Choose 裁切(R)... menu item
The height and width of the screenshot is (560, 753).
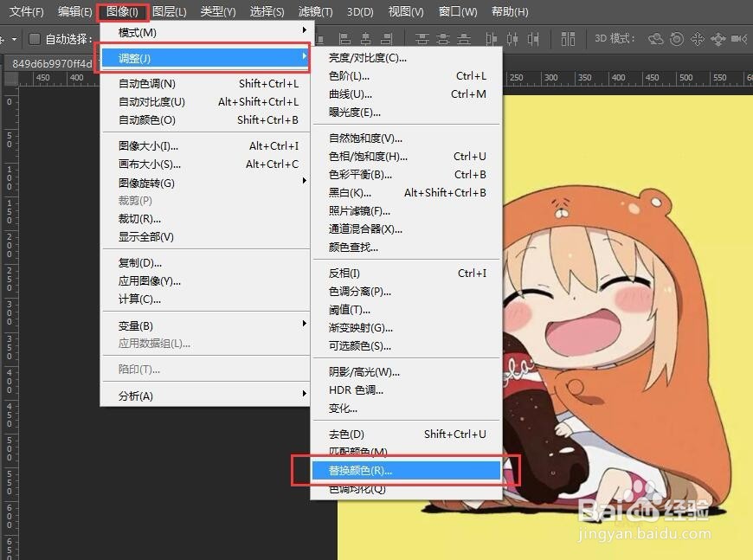click(x=205, y=219)
